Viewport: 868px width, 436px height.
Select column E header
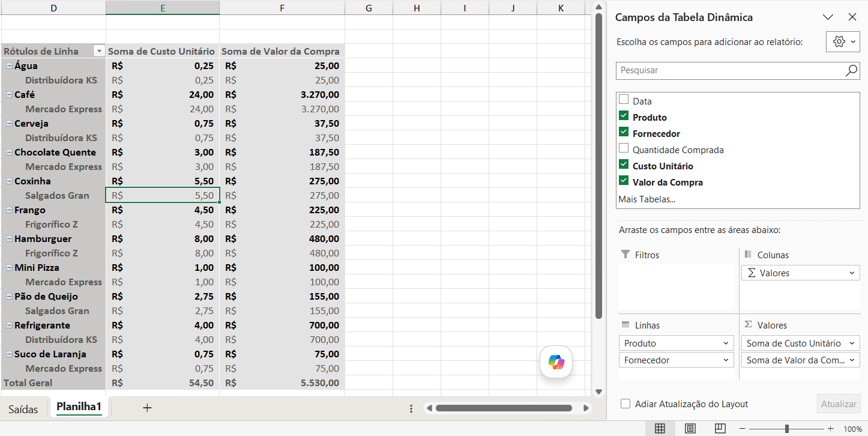(x=163, y=7)
